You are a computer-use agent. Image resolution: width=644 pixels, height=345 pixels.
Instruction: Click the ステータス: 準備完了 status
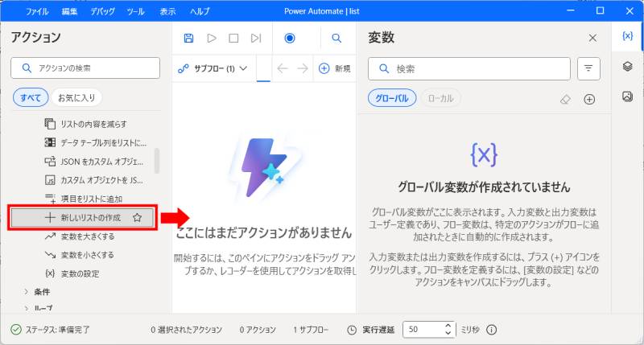coord(50,330)
